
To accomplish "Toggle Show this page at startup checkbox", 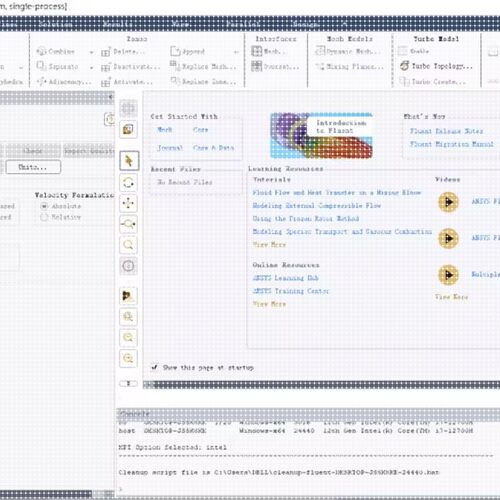I will click(154, 367).
